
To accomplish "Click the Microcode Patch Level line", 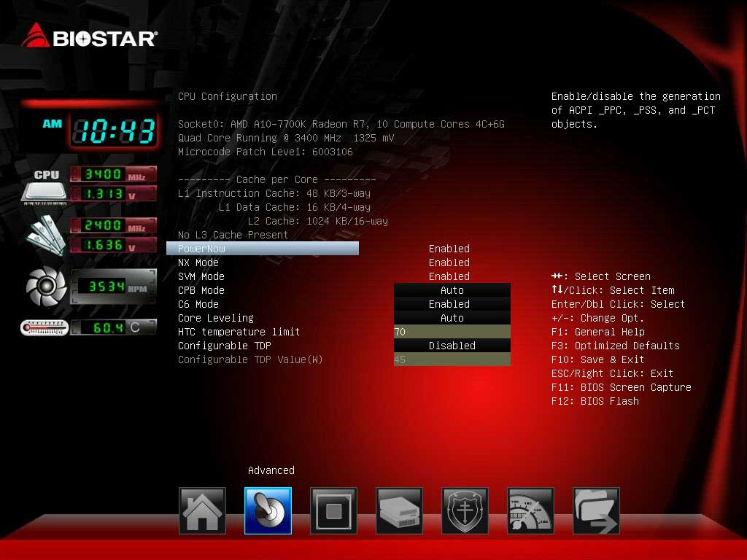I will (x=266, y=152).
